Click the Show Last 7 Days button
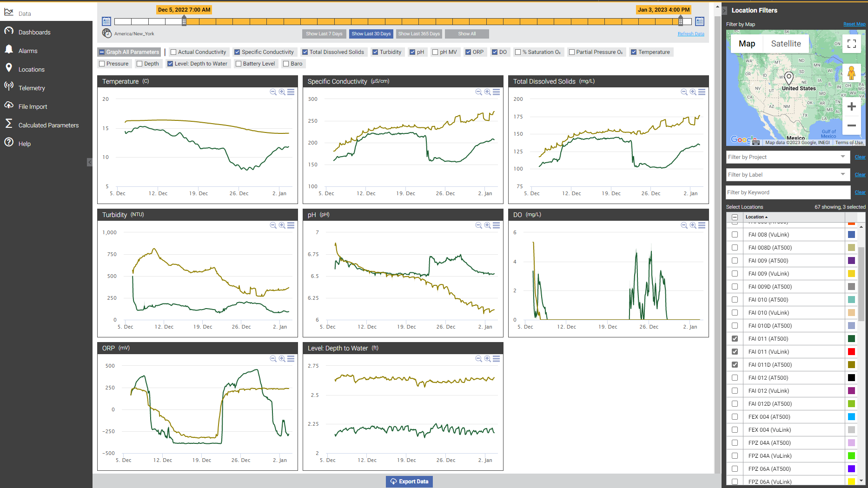 [x=324, y=34]
